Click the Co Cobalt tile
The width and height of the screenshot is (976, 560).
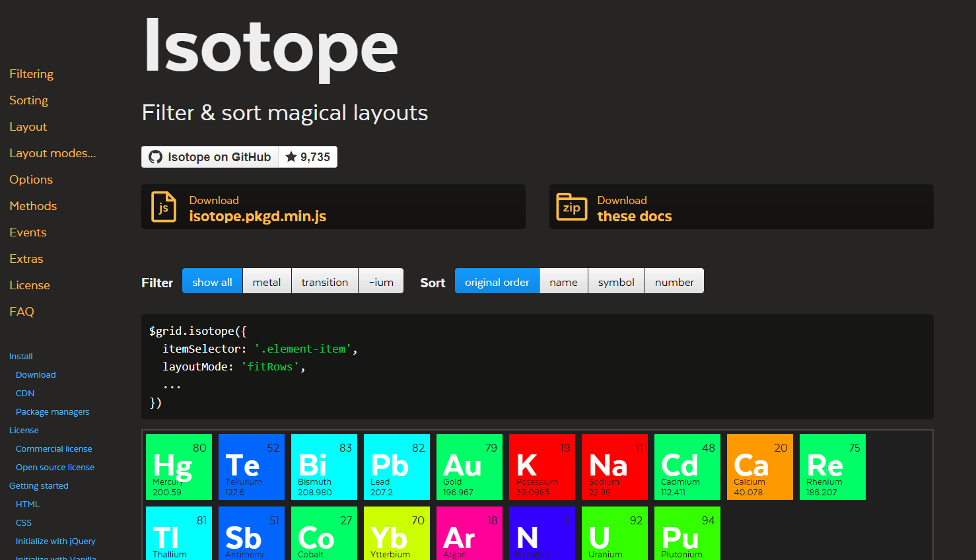(x=324, y=534)
